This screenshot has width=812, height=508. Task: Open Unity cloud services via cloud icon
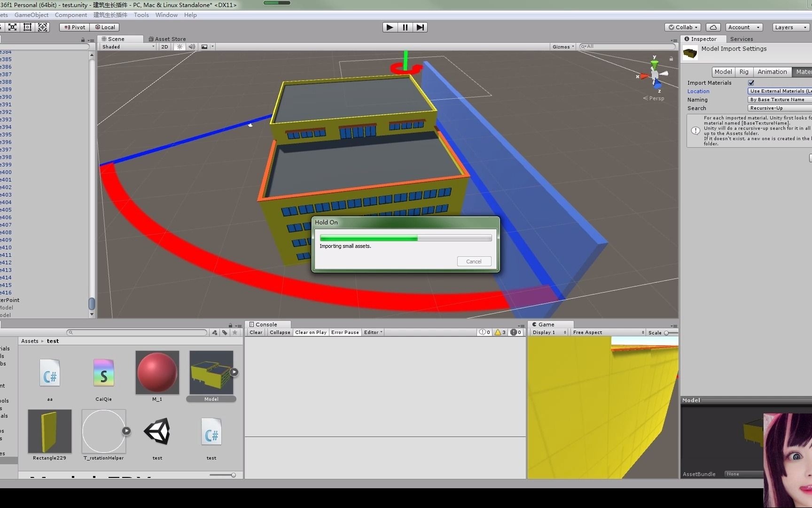pyautogui.click(x=713, y=27)
